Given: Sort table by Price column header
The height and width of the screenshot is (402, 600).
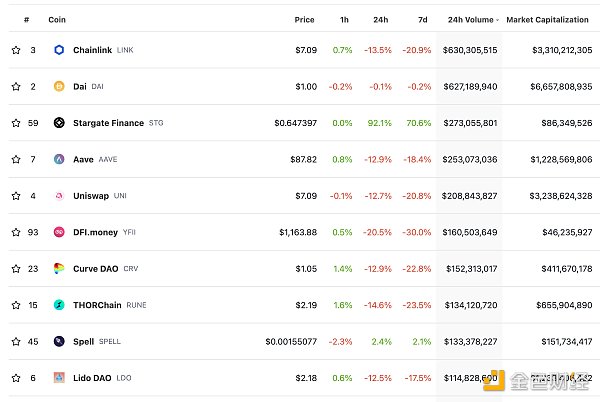Looking at the screenshot, I should [x=304, y=19].
